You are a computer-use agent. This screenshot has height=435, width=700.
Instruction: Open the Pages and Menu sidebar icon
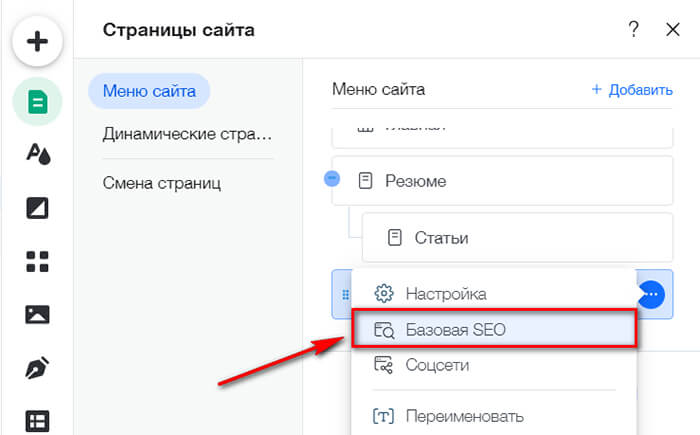[x=37, y=101]
